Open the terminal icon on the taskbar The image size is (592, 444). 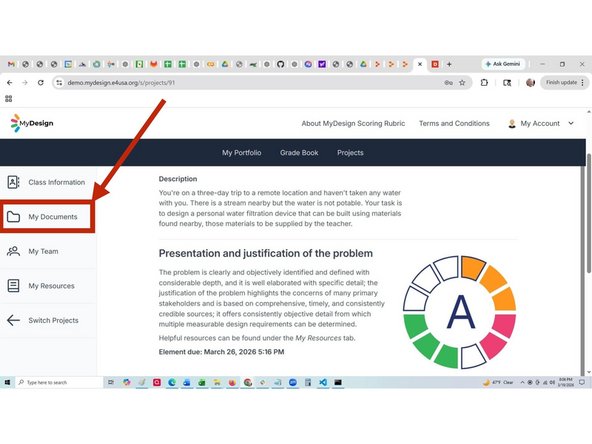click(338, 382)
